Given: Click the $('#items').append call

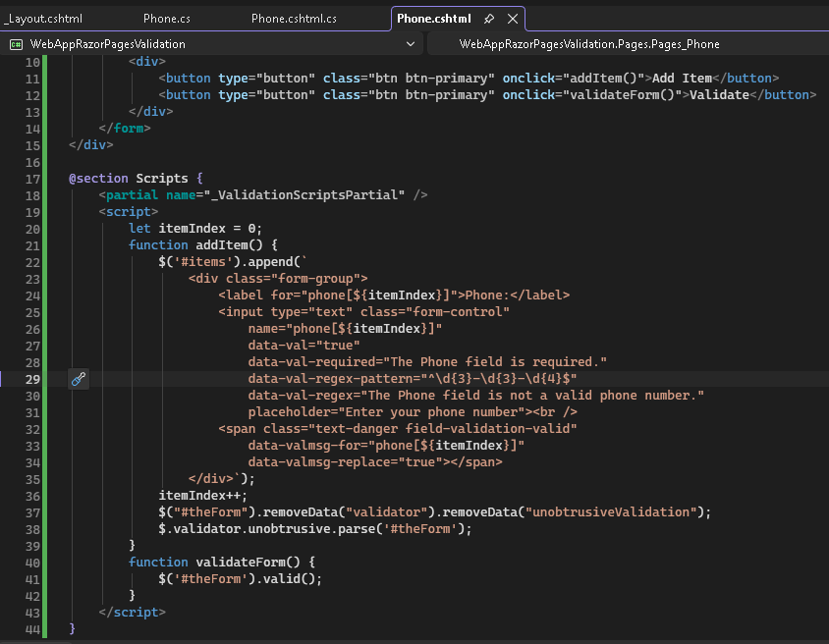Looking at the screenshot, I should pos(233,262).
